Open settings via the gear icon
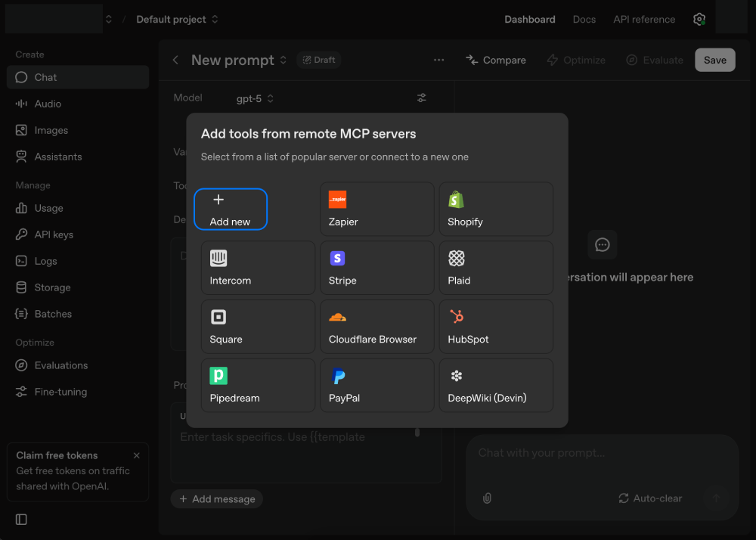The width and height of the screenshot is (756, 540). (699, 20)
